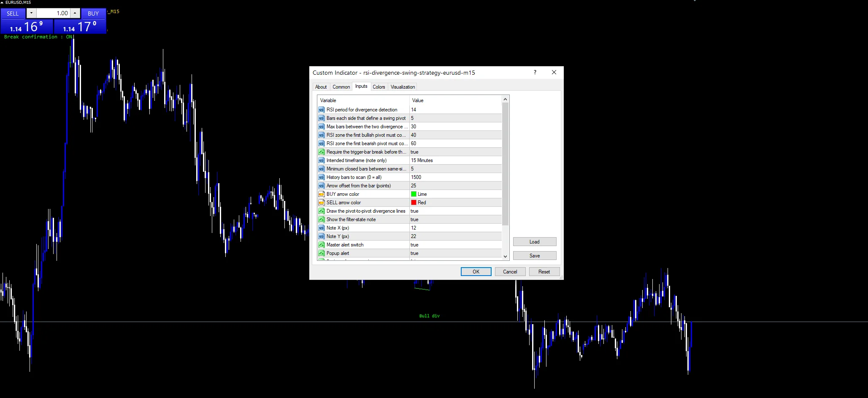Click the dialog help question mark
868x398 pixels.
click(x=535, y=72)
